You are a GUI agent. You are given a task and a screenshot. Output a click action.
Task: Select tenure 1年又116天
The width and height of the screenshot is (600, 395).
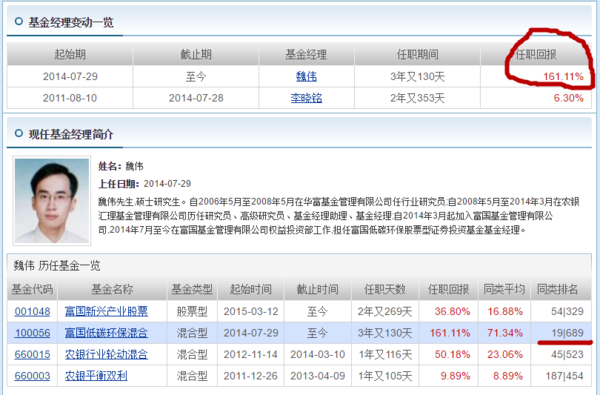click(385, 354)
